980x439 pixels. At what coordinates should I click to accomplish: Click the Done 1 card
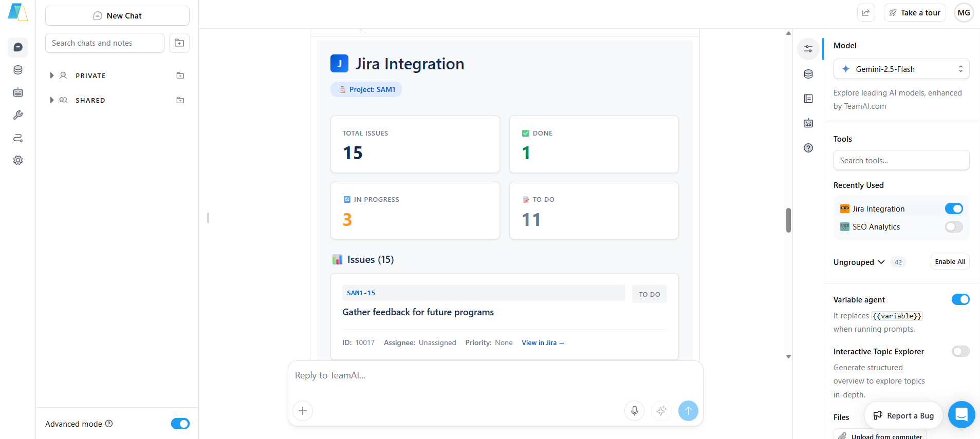(594, 144)
